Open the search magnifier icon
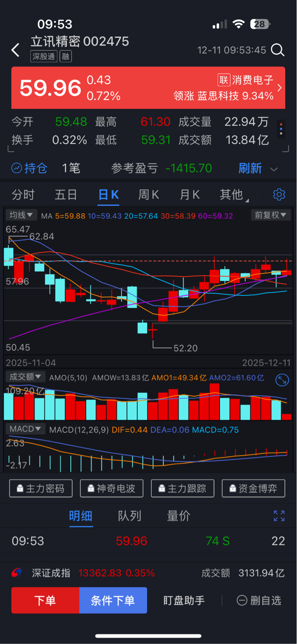This screenshot has height=644, width=297. tap(277, 50)
